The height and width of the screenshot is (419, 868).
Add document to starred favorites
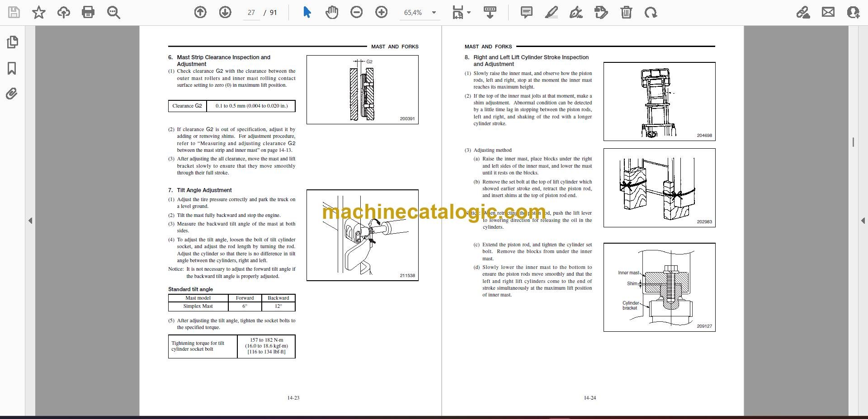39,12
